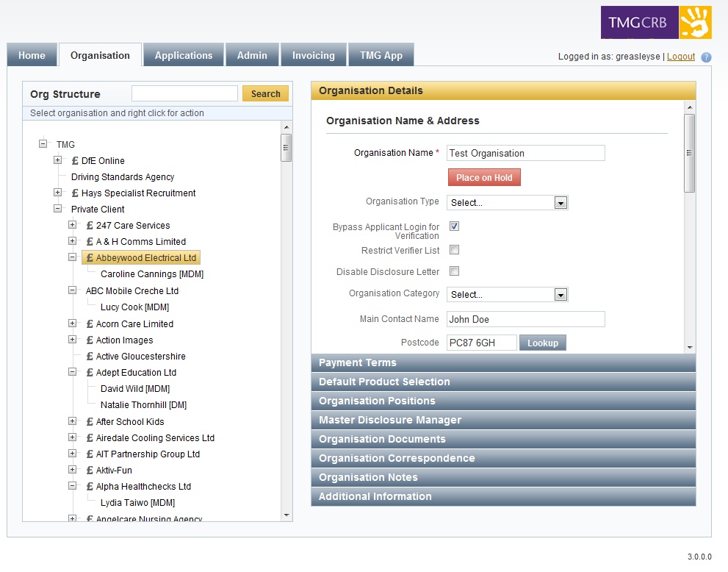
Task: Collapse the ABC Mobile Creche Ltd node
Action: pyautogui.click(x=73, y=290)
